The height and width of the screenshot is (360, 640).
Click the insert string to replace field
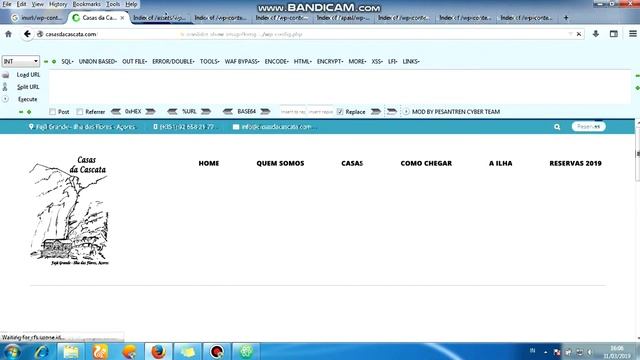pyautogui.click(x=293, y=111)
